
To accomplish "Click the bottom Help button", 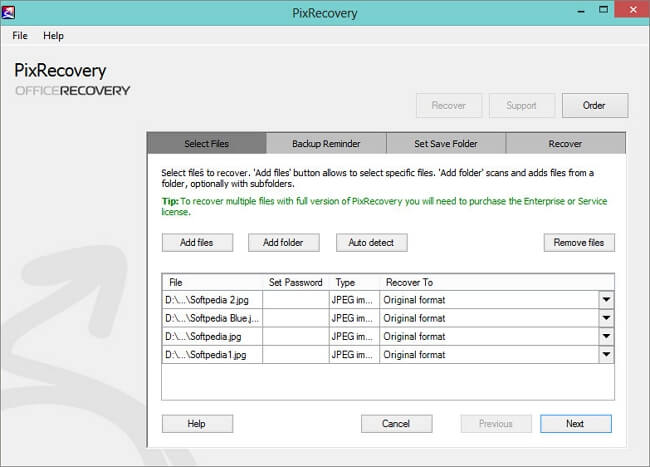I will [x=197, y=423].
